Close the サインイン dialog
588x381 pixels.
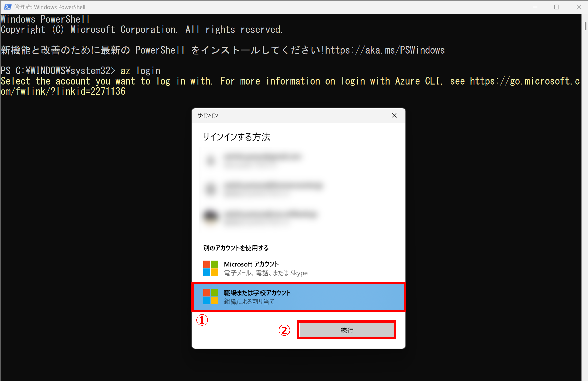point(394,115)
